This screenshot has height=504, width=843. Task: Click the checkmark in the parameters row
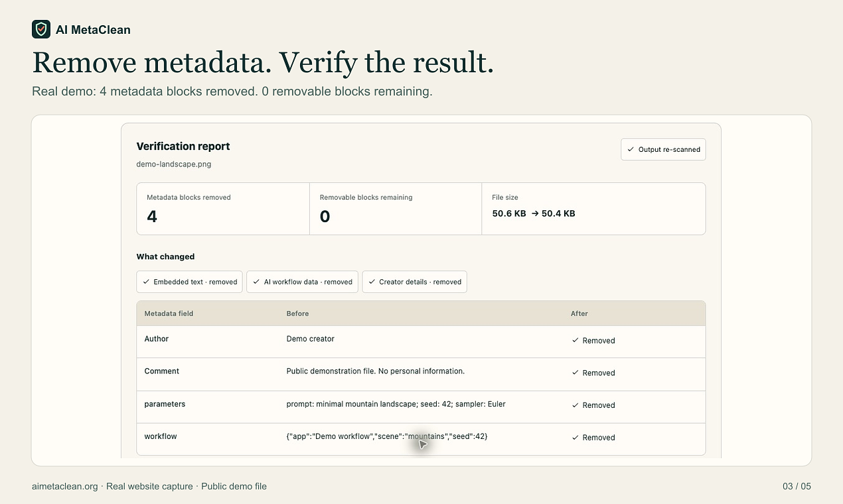pyautogui.click(x=575, y=405)
